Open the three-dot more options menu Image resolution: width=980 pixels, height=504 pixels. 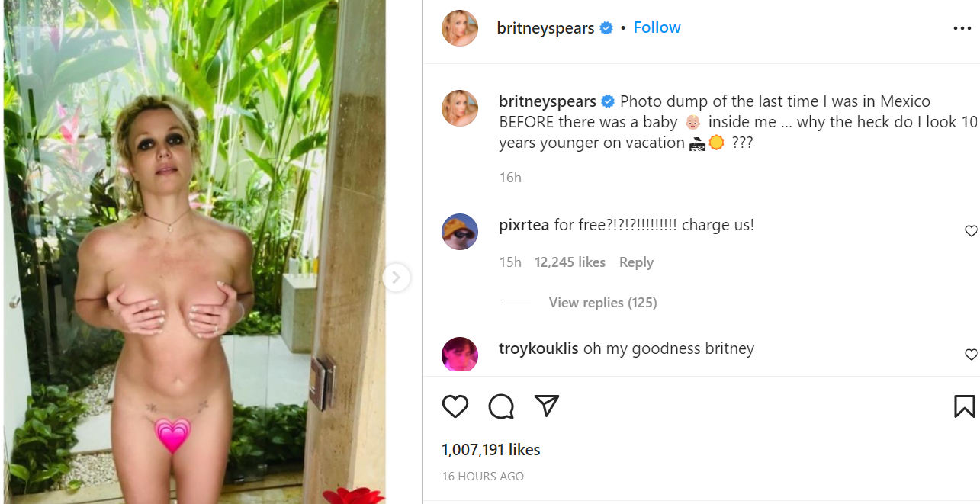(x=962, y=29)
